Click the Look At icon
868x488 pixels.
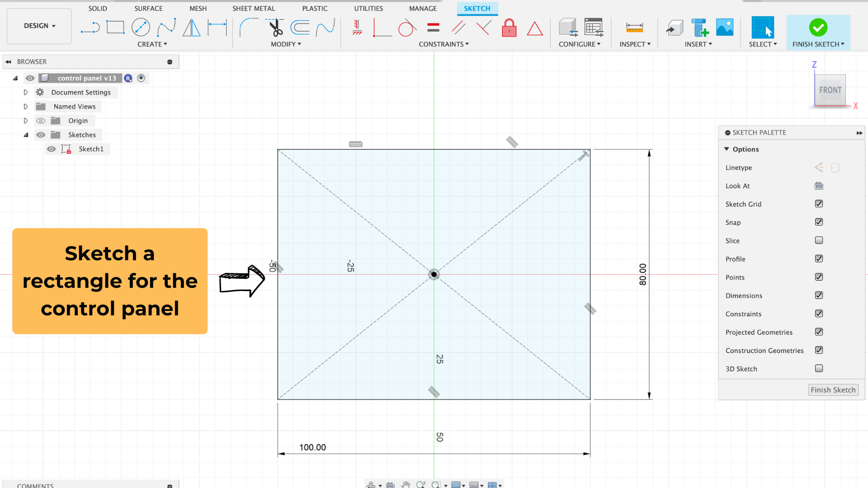(819, 185)
